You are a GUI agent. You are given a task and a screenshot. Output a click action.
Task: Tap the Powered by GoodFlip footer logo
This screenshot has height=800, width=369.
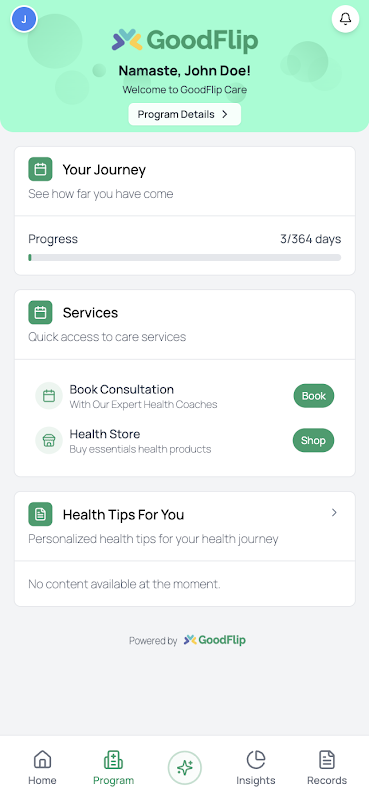(x=214, y=640)
